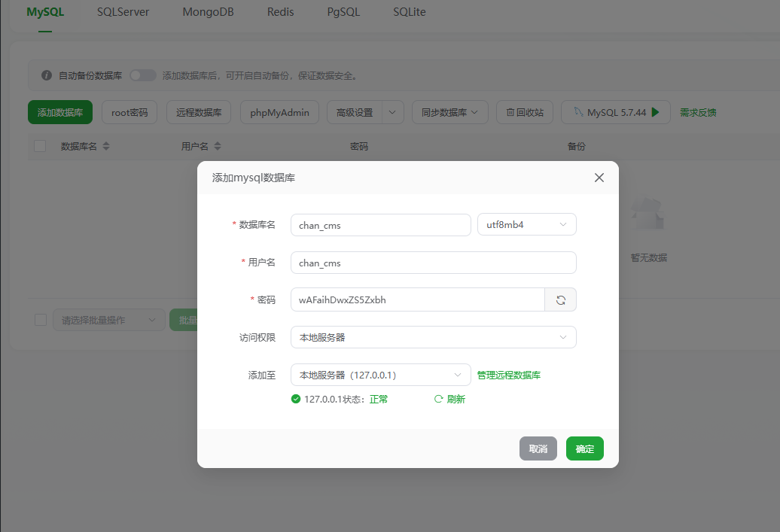Image resolution: width=780 pixels, height=532 pixels.
Task: Regenerate password with refresh icon
Action: tap(560, 299)
